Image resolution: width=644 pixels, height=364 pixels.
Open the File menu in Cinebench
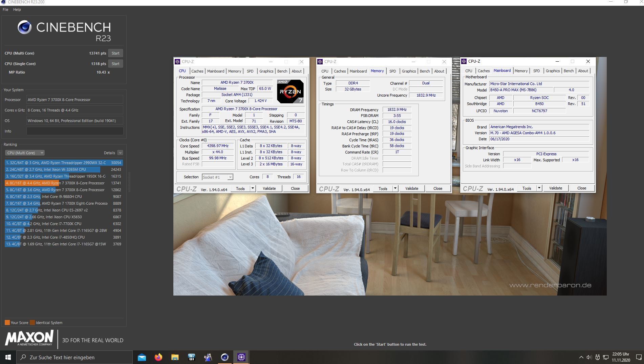(x=5, y=9)
